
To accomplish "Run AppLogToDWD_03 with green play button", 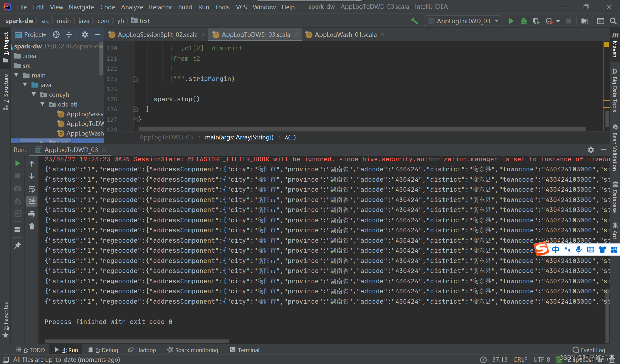I will [x=511, y=21].
